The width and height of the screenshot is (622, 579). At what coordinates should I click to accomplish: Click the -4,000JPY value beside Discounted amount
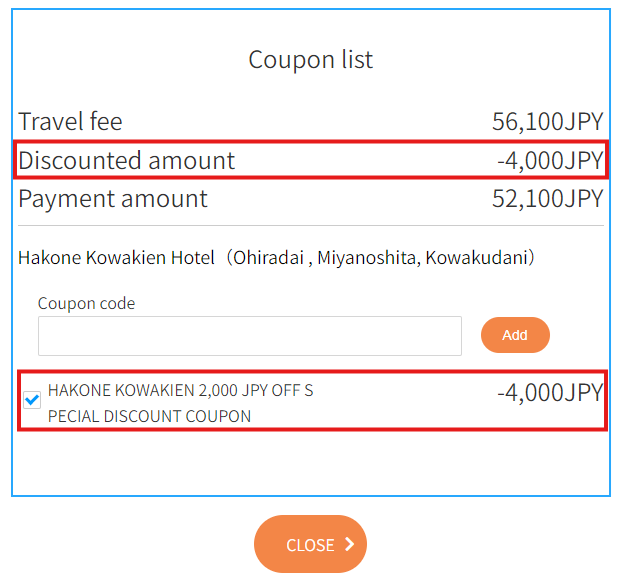pyautogui.click(x=549, y=160)
